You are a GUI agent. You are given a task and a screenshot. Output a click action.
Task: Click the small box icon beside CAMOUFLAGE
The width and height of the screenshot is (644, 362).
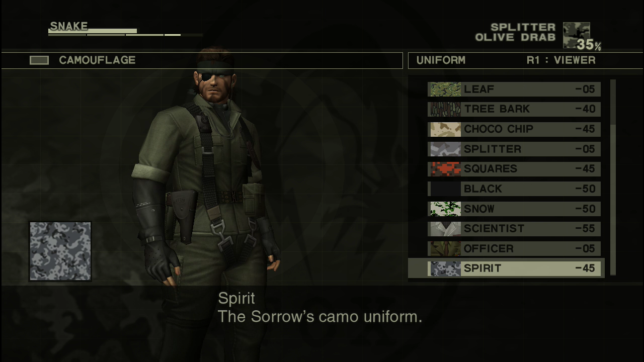coord(39,60)
